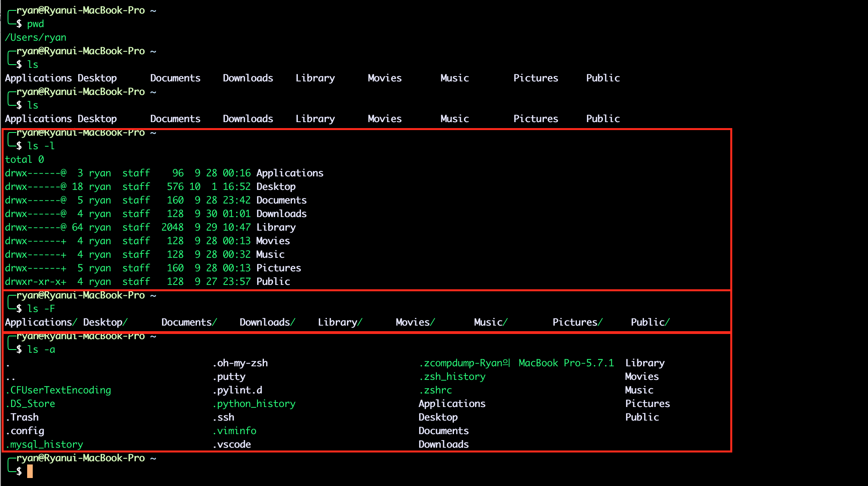
Task: Click 'Library' in the ls -l listing
Action: (276, 227)
